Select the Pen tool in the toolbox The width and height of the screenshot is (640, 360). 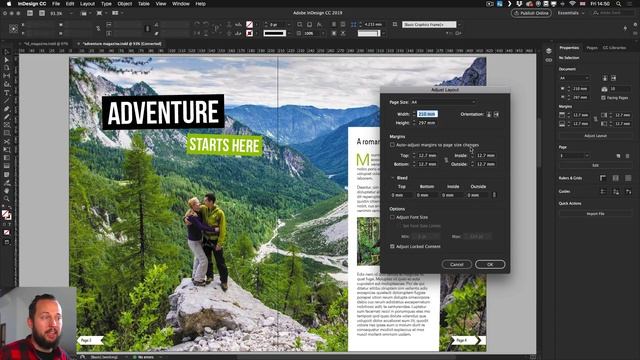[7, 109]
